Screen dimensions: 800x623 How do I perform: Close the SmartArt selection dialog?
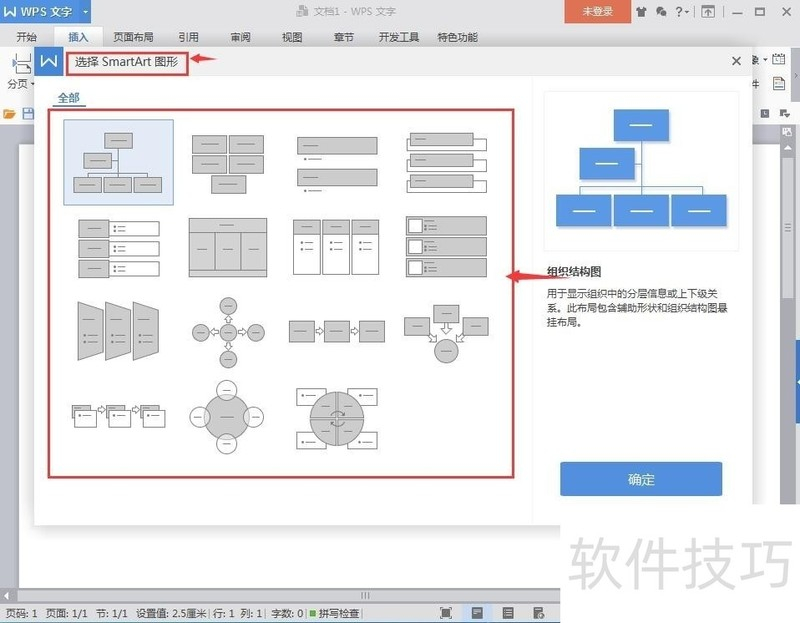pyautogui.click(x=736, y=60)
